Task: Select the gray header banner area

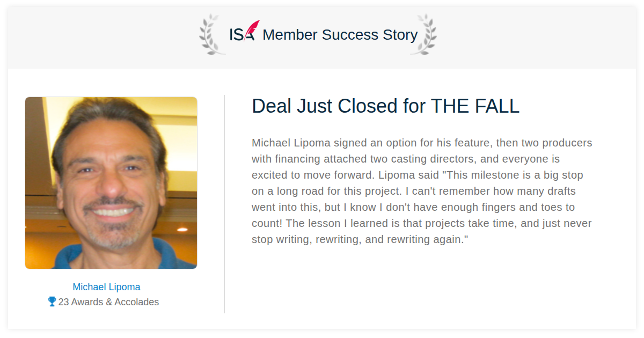Action: 322,38
